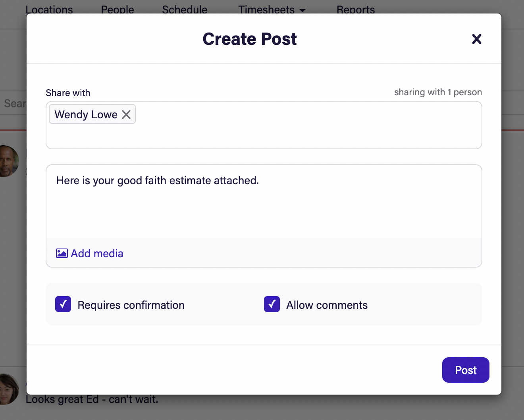Navigate to Reports

(x=356, y=10)
